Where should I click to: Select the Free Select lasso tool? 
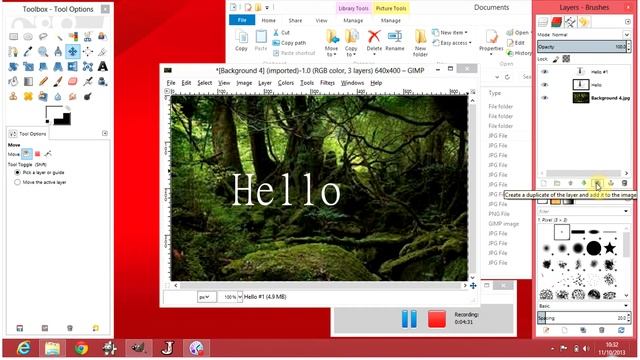(x=43, y=37)
